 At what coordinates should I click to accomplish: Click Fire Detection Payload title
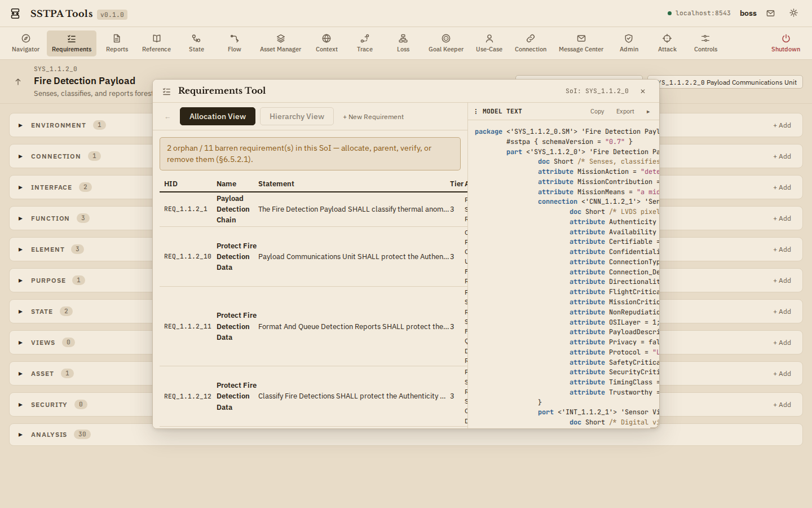(85, 81)
